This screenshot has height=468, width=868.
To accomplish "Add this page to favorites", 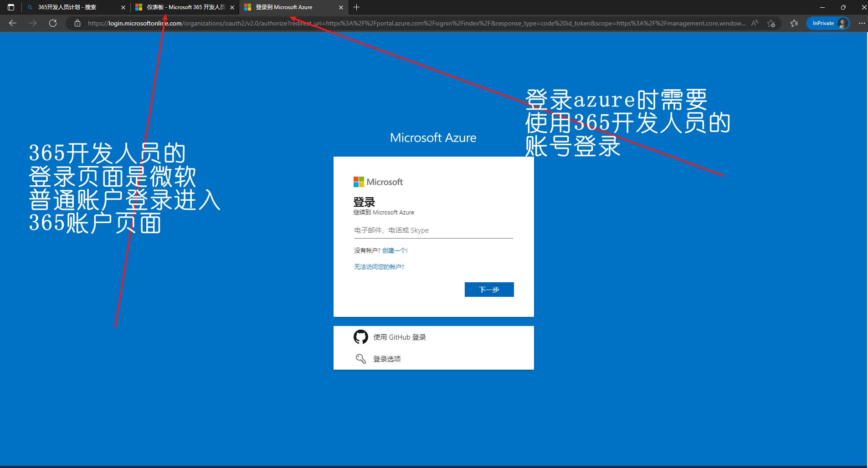I will (x=771, y=23).
